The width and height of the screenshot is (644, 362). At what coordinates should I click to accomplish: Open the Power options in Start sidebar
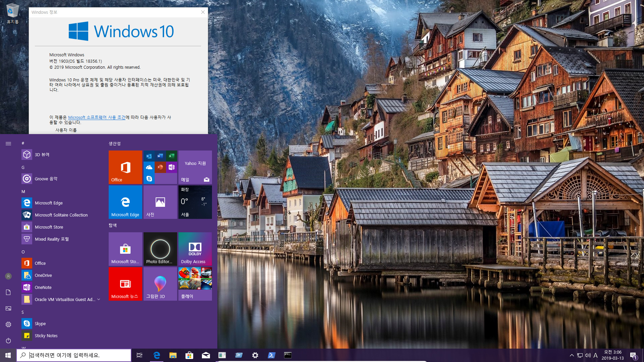click(x=8, y=341)
